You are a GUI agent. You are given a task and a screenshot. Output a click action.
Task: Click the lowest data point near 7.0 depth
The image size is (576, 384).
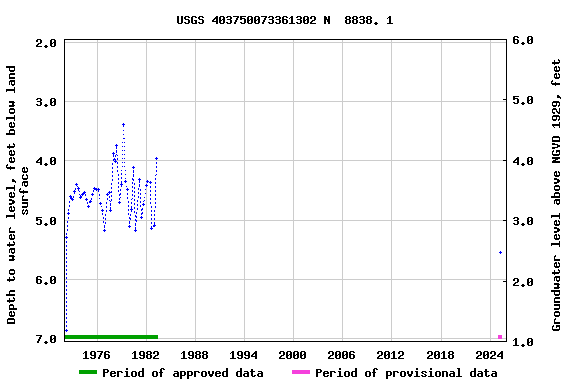click(x=66, y=331)
